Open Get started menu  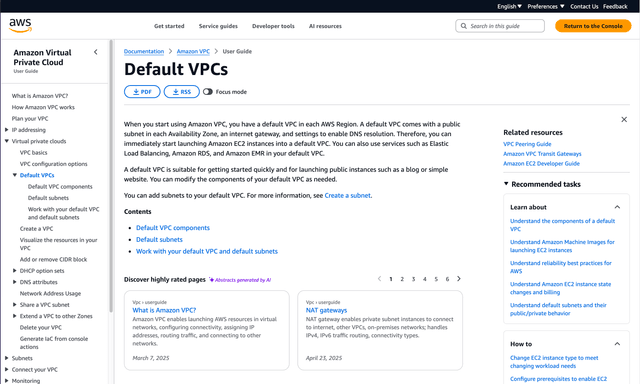coord(169,26)
